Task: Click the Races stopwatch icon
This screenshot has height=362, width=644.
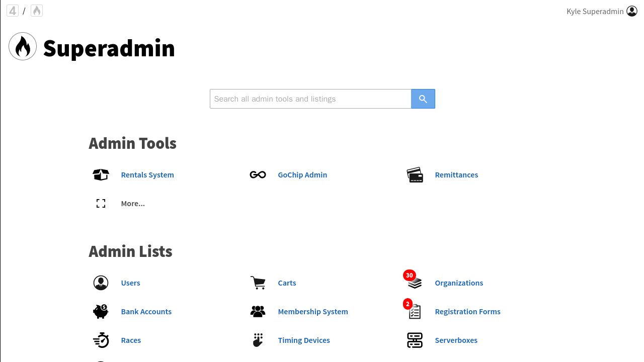Action: pos(101,340)
